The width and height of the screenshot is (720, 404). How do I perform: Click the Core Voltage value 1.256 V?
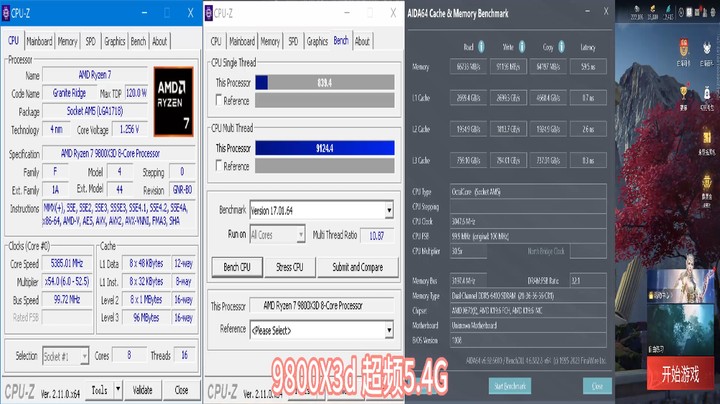[x=129, y=129]
